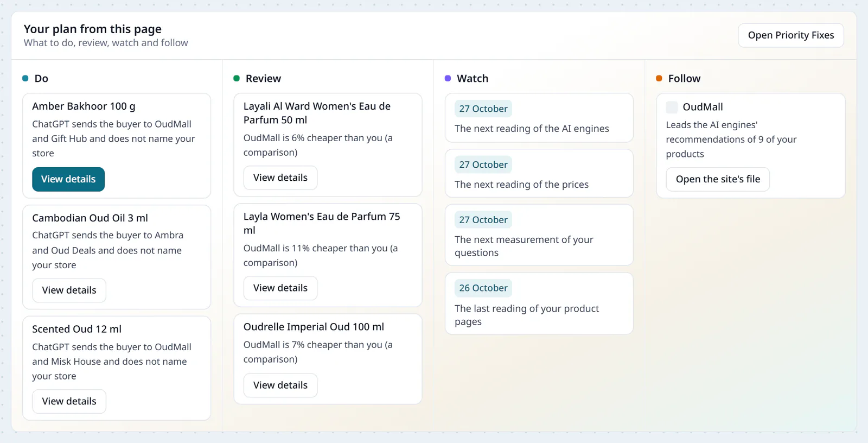Click the 'Watch' column heading

tap(473, 78)
